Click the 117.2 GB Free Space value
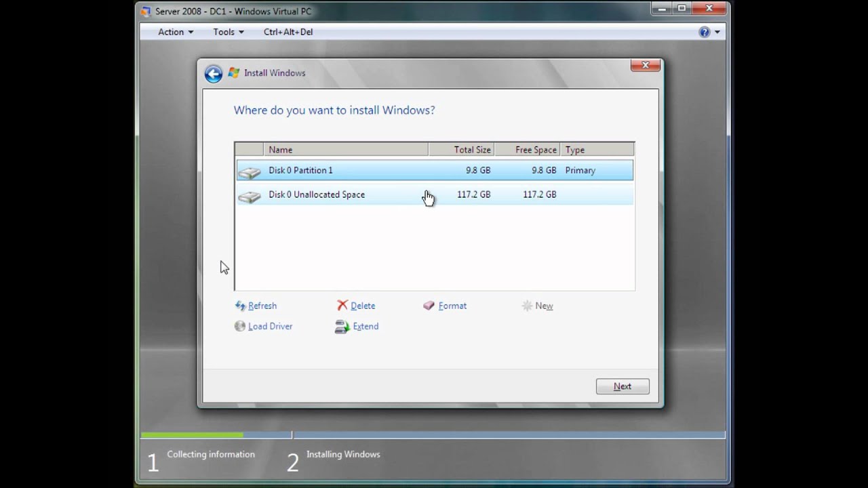This screenshot has height=488, width=868. pyautogui.click(x=539, y=195)
